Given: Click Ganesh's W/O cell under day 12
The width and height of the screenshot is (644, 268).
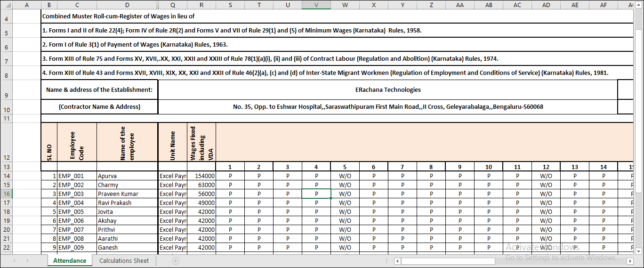Looking at the screenshot, I should point(546,247).
